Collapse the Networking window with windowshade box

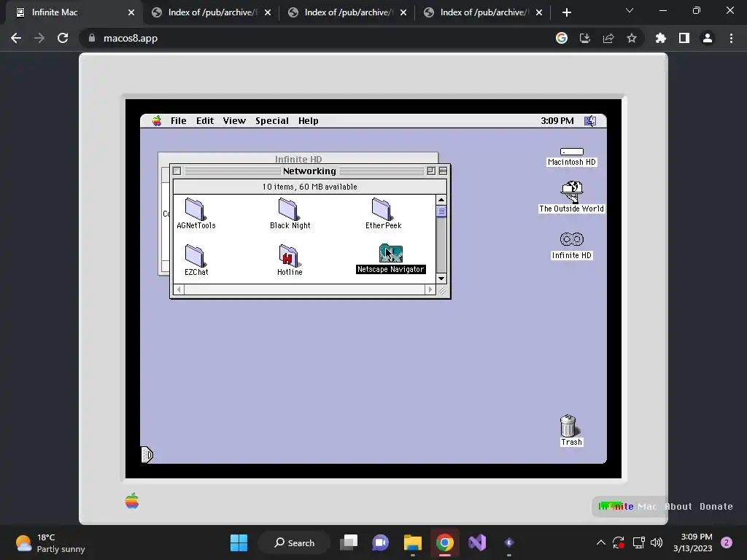pyautogui.click(x=443, y=171)
